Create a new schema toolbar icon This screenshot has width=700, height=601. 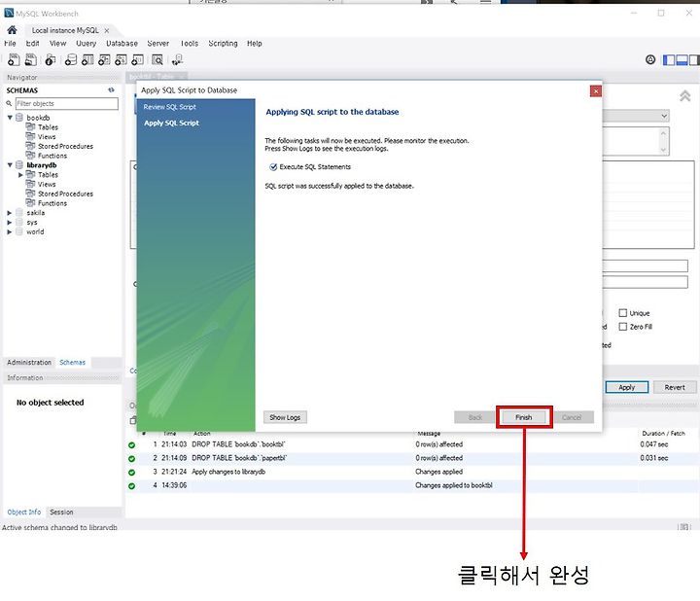pyautogui.click(x=71, y=59)
